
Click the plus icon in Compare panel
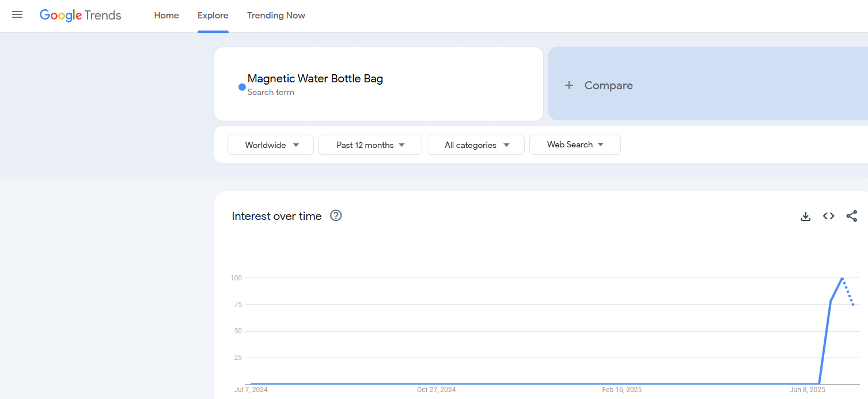(569, 85)
